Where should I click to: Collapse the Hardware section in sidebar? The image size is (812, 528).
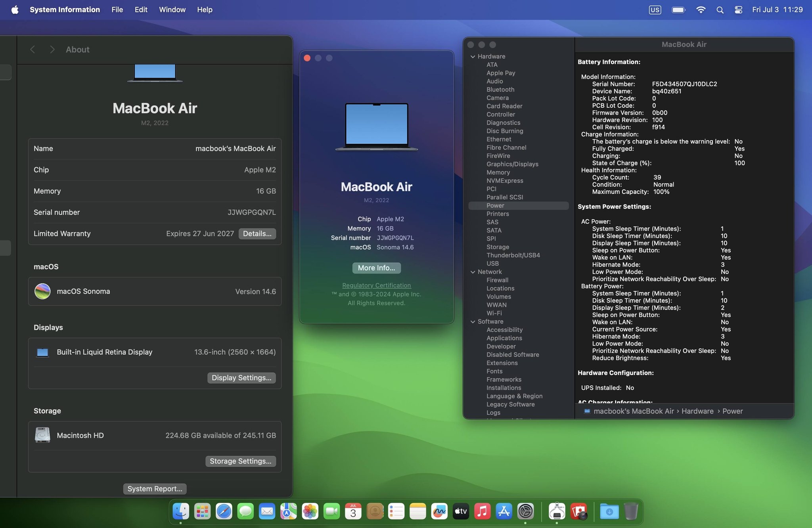(473, 57)
